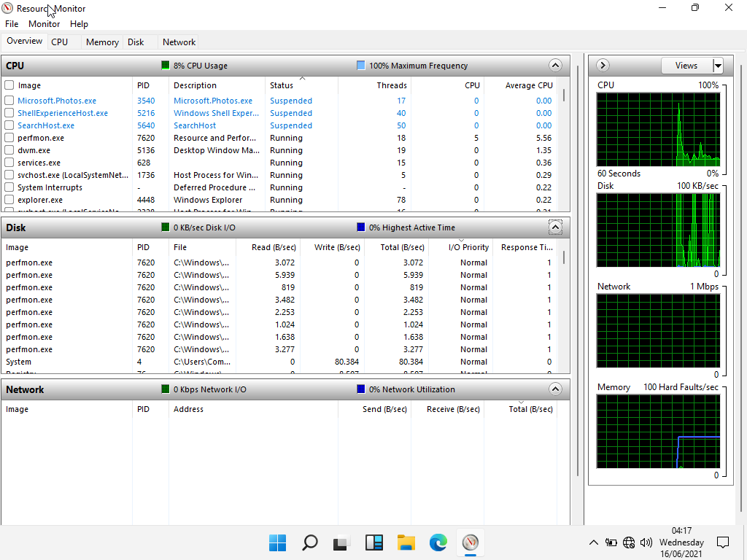The width and height of the screenshot is (747, 560).
Task: Open the Windows Start menu
Action: [x=277, y=542]
